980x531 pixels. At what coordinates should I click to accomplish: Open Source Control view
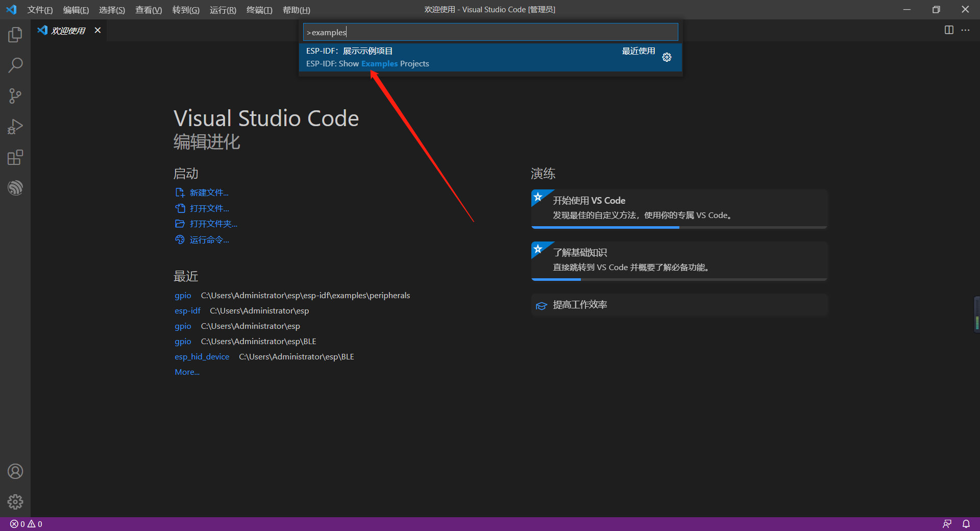[15, 96]
